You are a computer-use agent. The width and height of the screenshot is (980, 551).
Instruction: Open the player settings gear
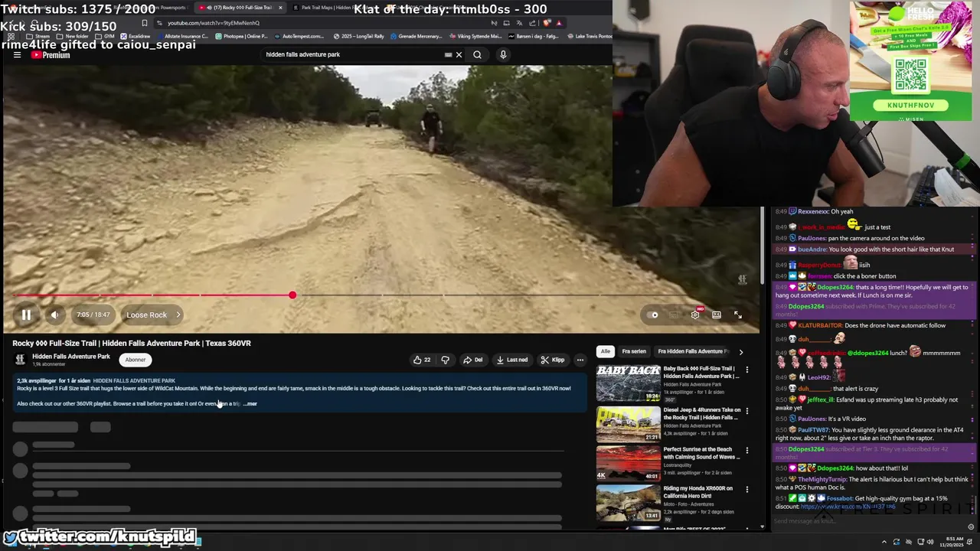[695, 315]
